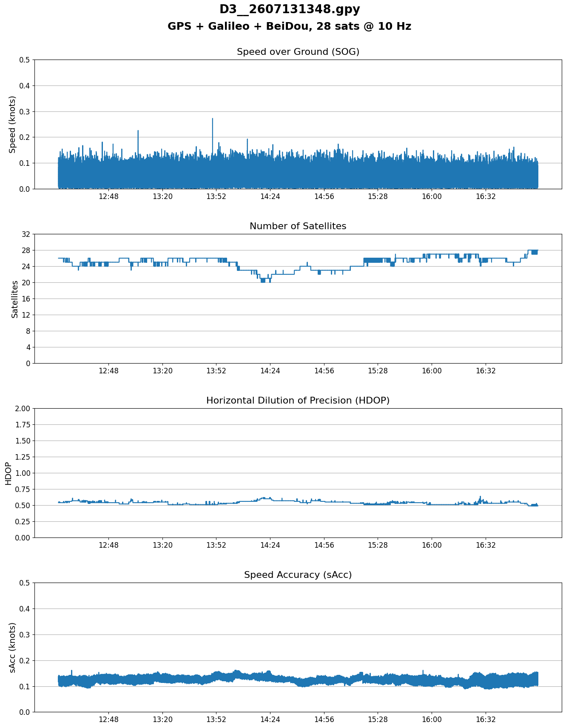Click the Speed (knots) axis label
566x728 pixels.
coord(12,124)
